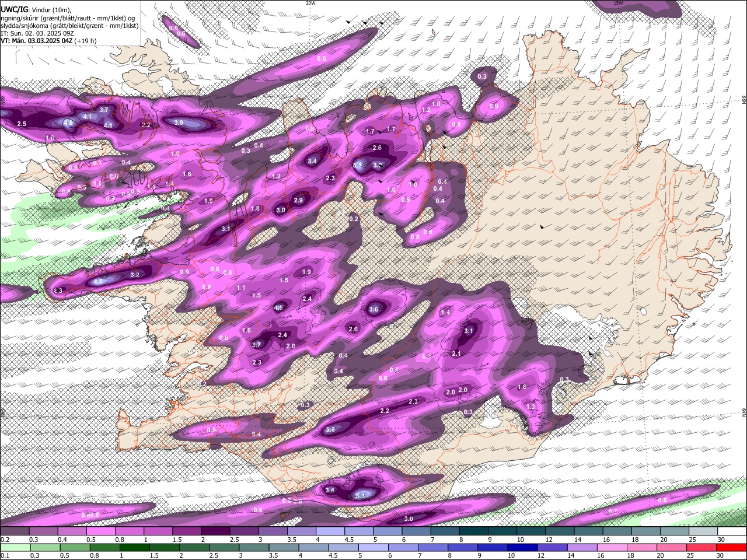The image size is (747, 560).
Task: Click the 'slydda/snjókoma' legend description line
Action: pyautogui.click(x=69, y=26)
